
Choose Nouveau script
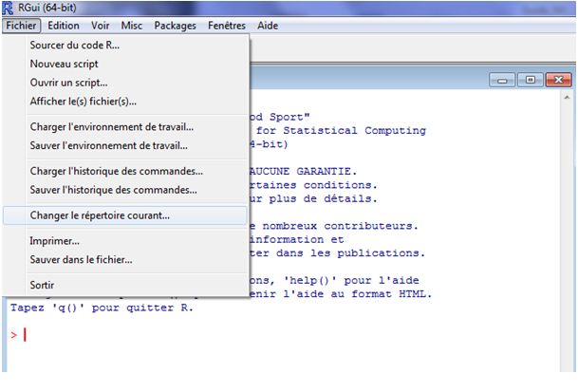(125, 64)
